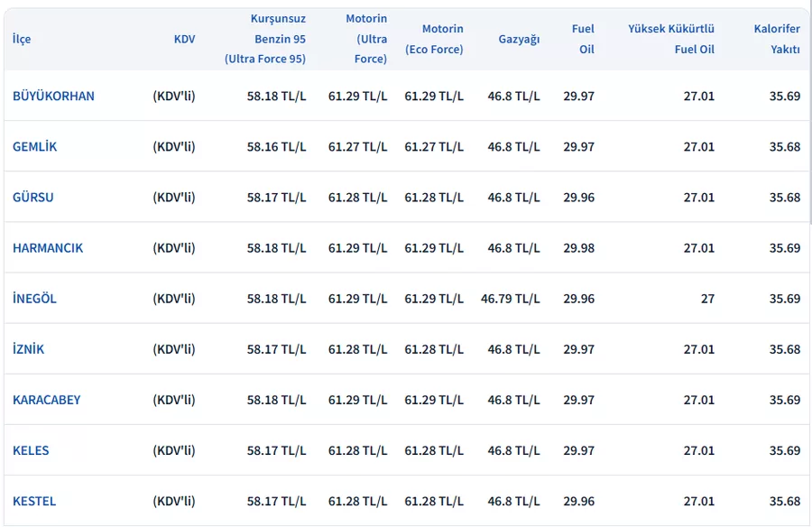Screen dimensions: 812x527
Task: Select the GÜRSU district link
Action: coord(32,197)
